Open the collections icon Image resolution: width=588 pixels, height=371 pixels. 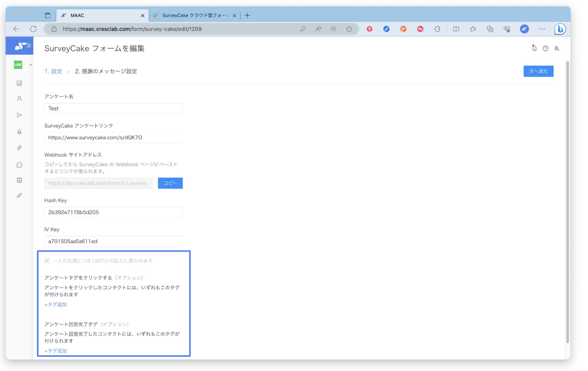[490, 29]
